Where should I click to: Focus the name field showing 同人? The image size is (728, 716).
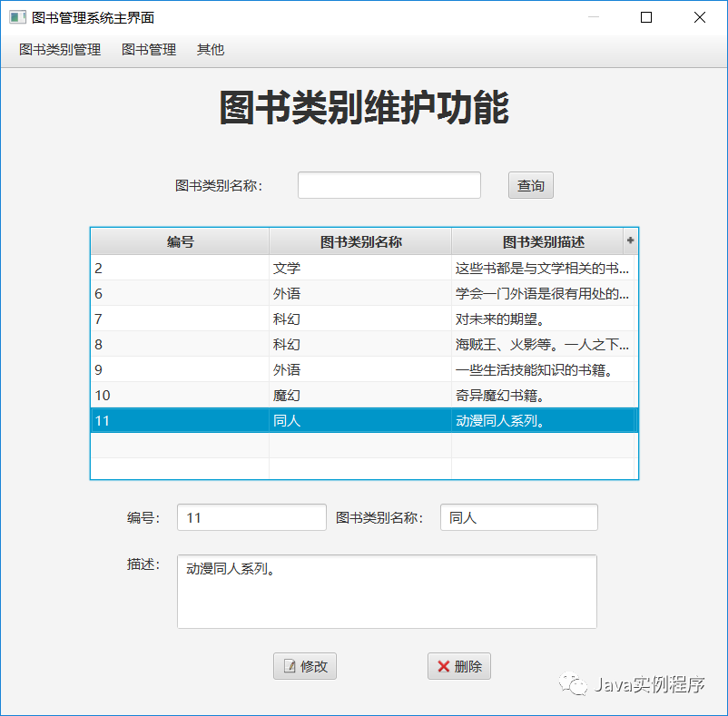point(519,517)
